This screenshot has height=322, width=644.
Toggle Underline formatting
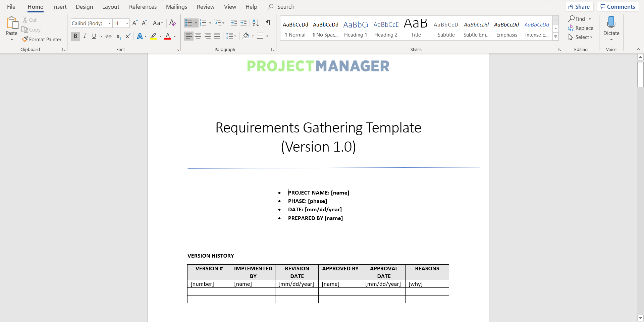(94, 36)
